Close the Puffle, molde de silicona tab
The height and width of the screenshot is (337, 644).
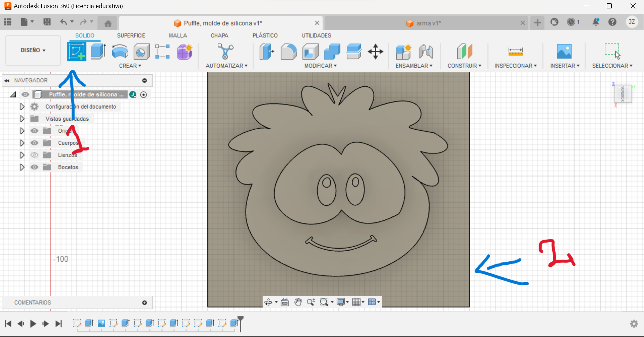tap(317, 23)
